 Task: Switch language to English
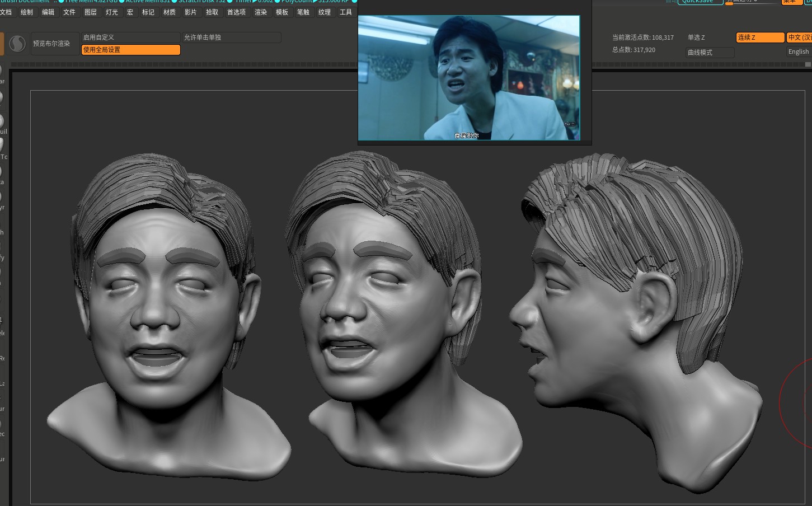[799, 51]
